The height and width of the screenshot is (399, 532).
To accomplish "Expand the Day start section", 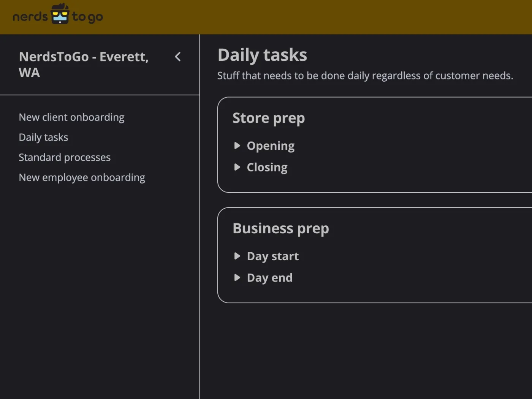I will [x=266, y=256].
